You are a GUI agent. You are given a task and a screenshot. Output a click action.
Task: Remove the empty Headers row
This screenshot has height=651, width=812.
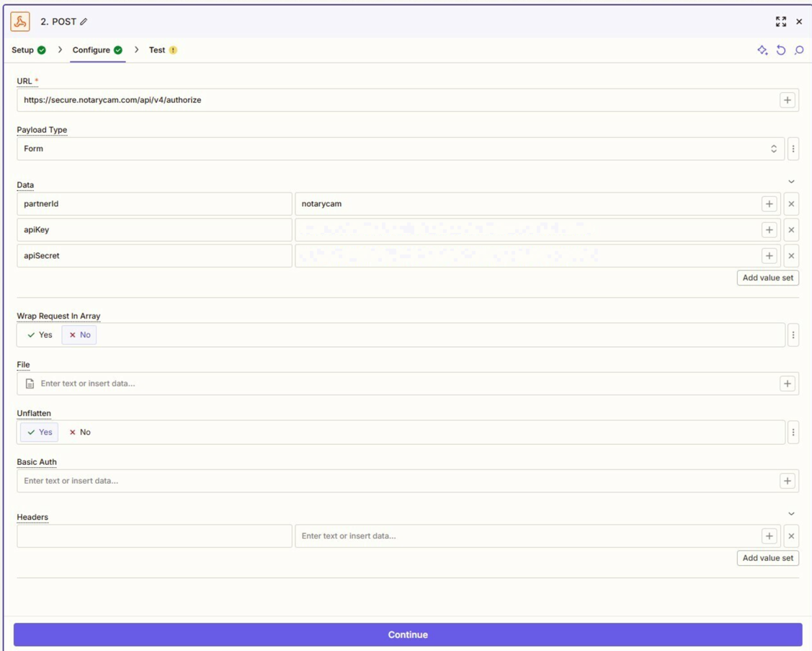(791, 536)
